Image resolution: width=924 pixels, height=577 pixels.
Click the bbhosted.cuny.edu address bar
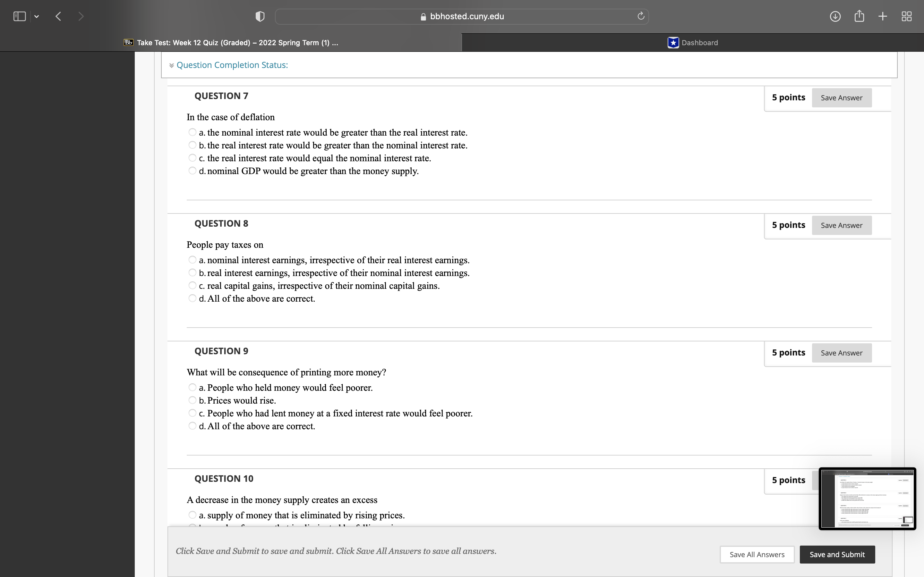pyautogui.click(x=462, y=16)
